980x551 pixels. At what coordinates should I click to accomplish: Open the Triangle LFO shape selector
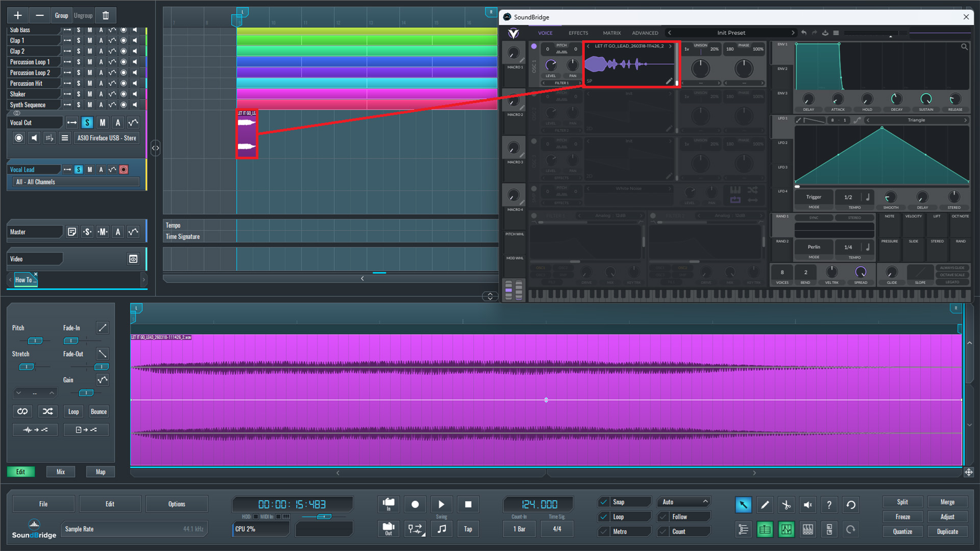(x=916, y=120)
